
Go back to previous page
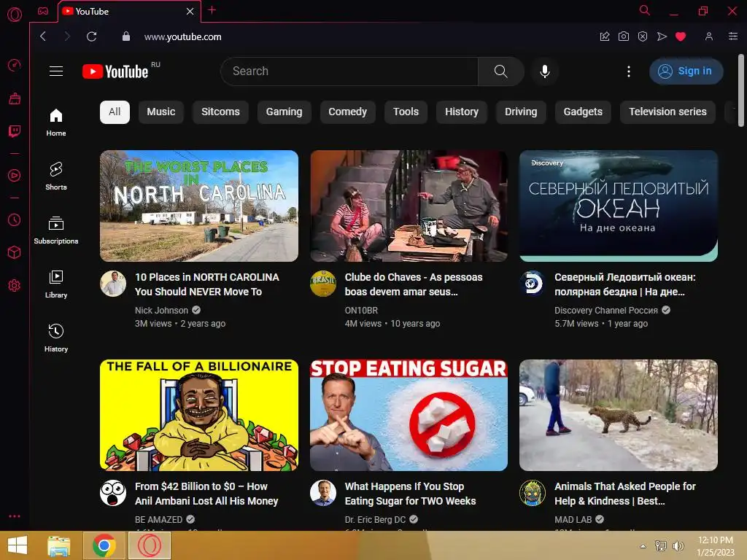(x=43, y=36)
